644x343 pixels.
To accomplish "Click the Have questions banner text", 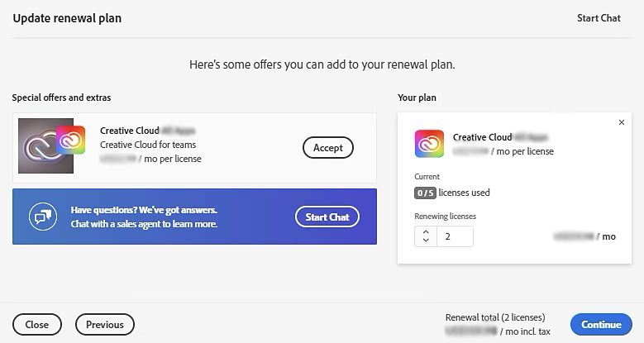I will pyautogui.click(x=144, y=217).
